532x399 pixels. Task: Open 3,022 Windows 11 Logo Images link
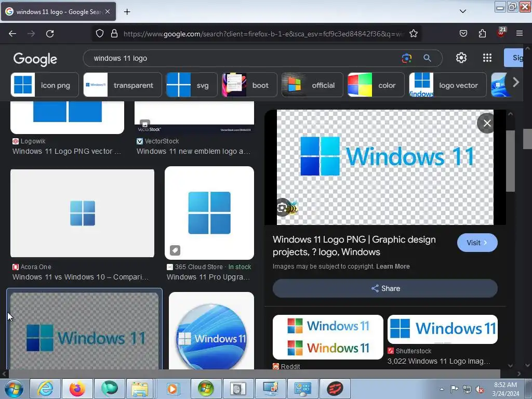click(x=438, y=361)
